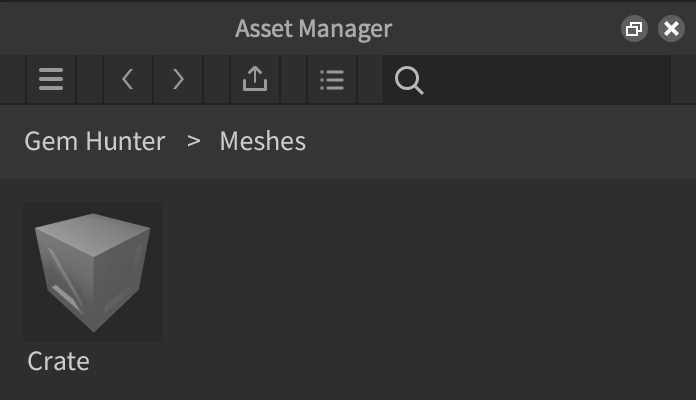Select the Meshes breadcrumb folder
This screenshot has height=400, width=696.
click(x=262, y=141)
